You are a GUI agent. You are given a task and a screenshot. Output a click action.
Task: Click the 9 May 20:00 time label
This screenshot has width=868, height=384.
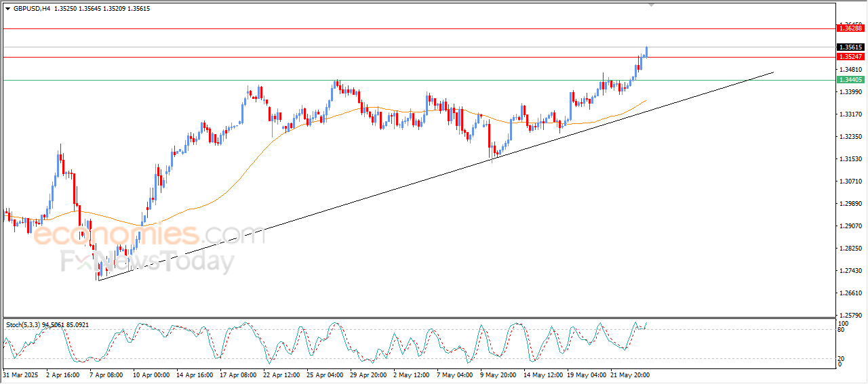(498, 375)
